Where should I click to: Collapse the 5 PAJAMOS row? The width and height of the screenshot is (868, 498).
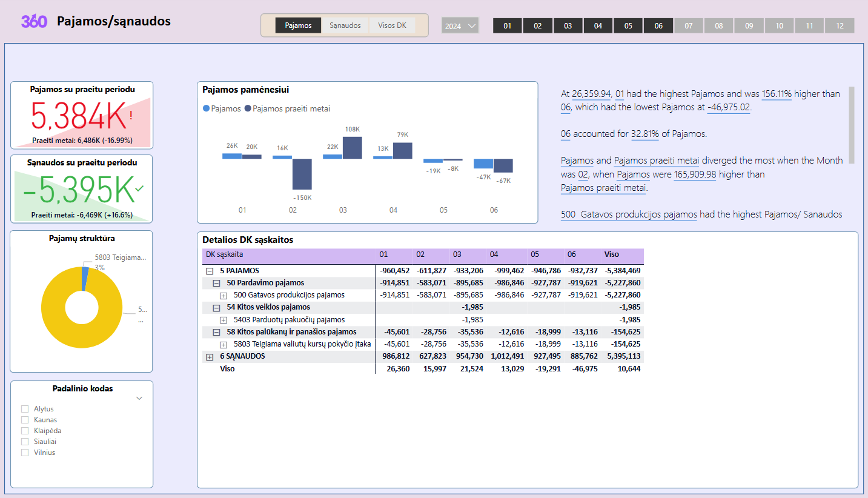tap(210, 271)
